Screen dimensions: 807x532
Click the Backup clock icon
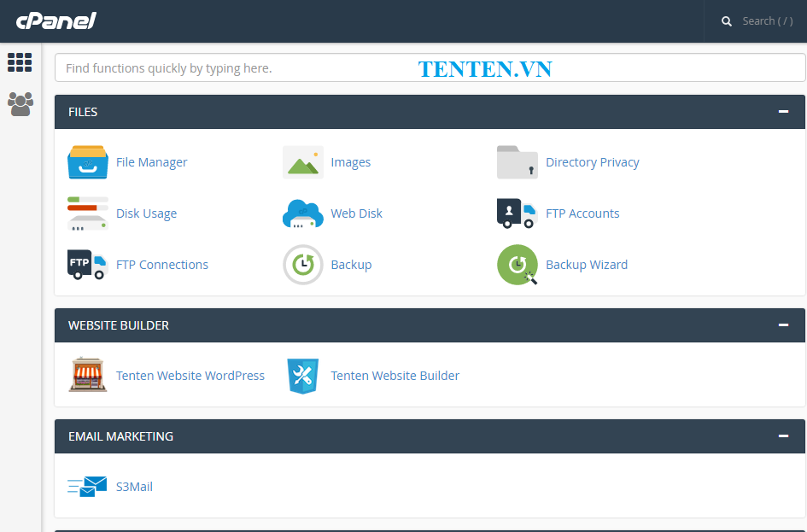[303, 265]
